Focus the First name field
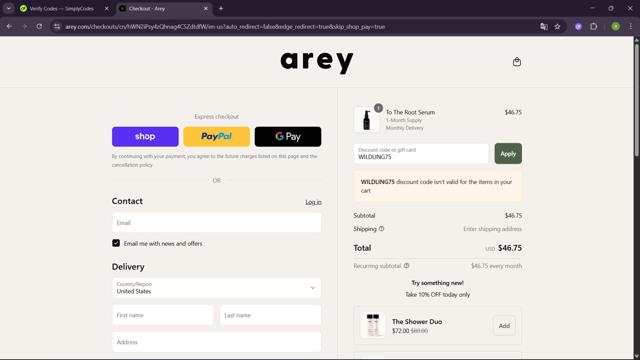Screen dimensions: 640x360 (x=162, y=315)
